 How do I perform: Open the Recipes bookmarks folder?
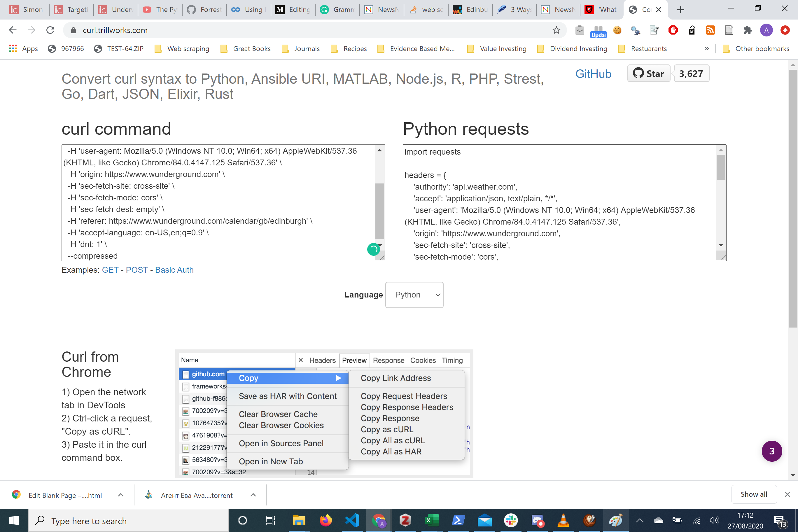click(349, 49)
